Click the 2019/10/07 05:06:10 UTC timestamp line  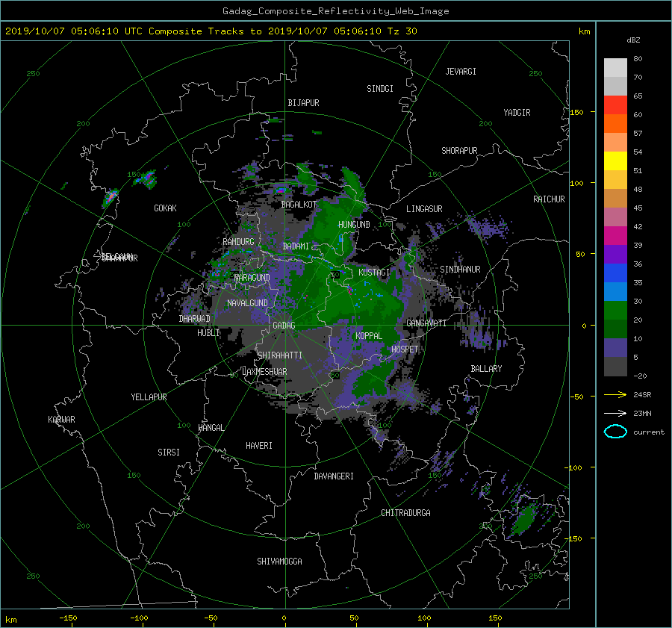point(211,31)
